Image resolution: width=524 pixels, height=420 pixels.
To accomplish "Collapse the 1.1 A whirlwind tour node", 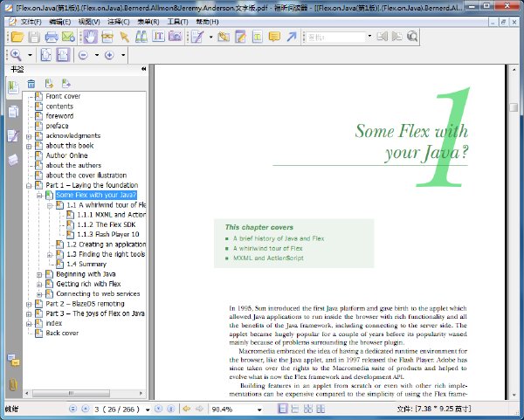I will [50, 206].
